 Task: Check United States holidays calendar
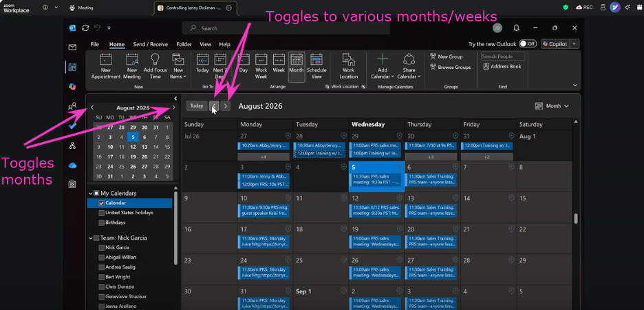101,213
